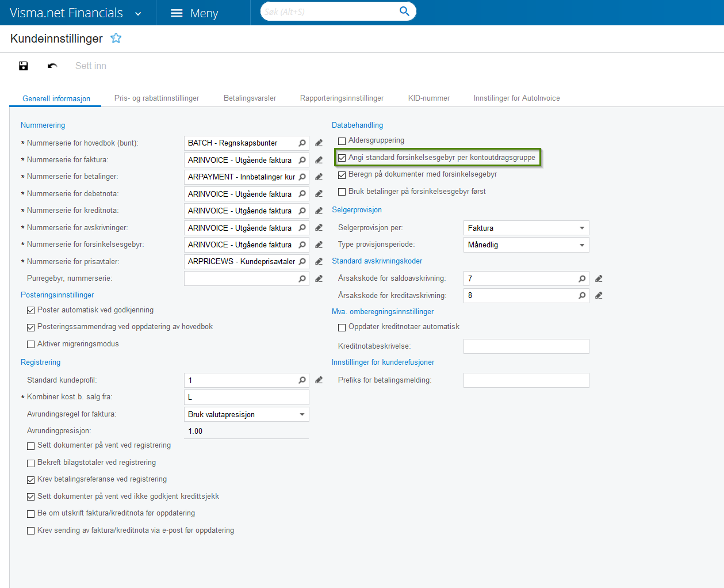Enable Aktiver migreringsmodus checkbox
The height and width of the screenshot is (588, 724).
pyautogui.click(x=31, y=345)
